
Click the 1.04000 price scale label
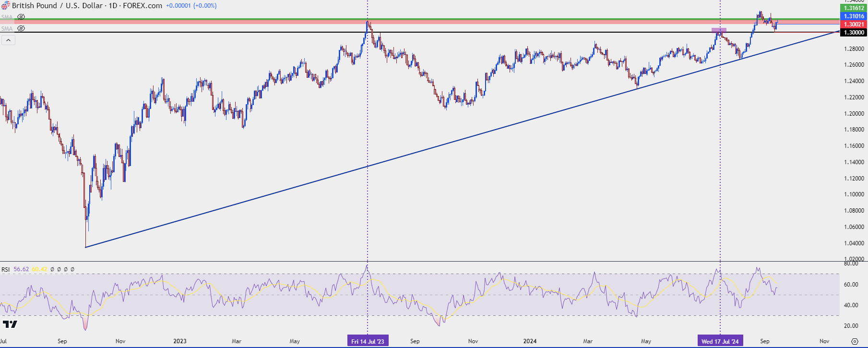pos(854,243)
